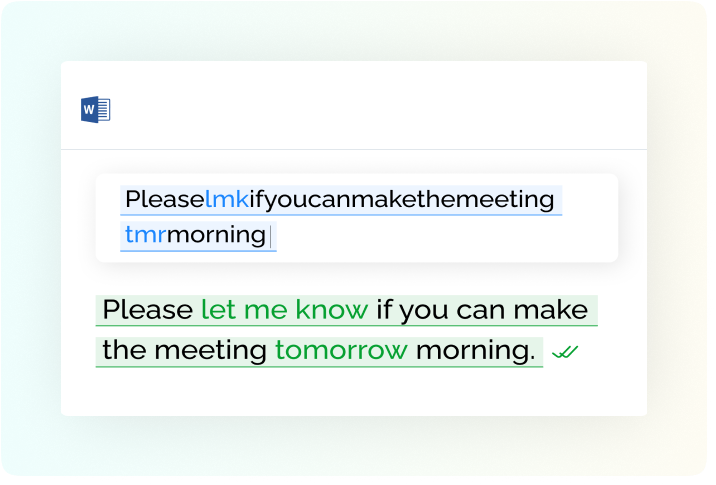
Task: Click "the meeting" in the corrected sentence
Action: [184, 351]
